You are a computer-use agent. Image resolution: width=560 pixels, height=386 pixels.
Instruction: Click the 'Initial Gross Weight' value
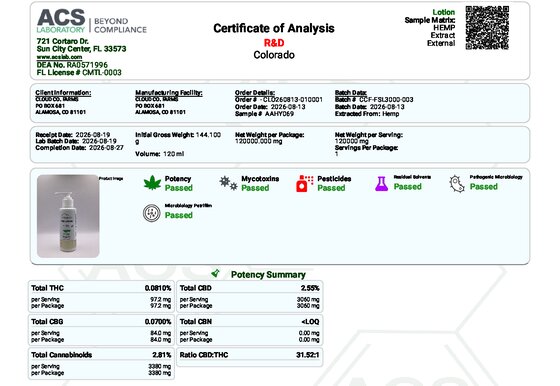tap(178, 138)
